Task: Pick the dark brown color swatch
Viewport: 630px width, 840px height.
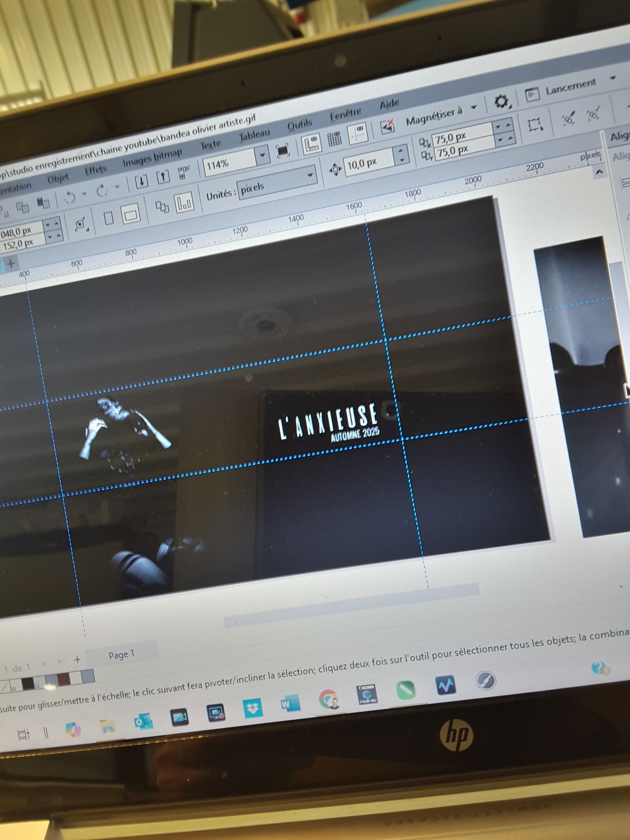Action: (64, 679)
